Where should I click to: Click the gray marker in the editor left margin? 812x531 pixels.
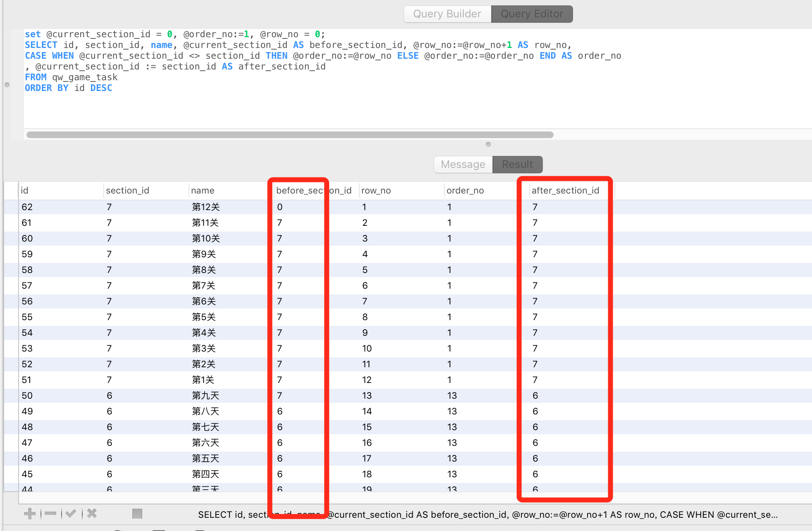[7, 85]
